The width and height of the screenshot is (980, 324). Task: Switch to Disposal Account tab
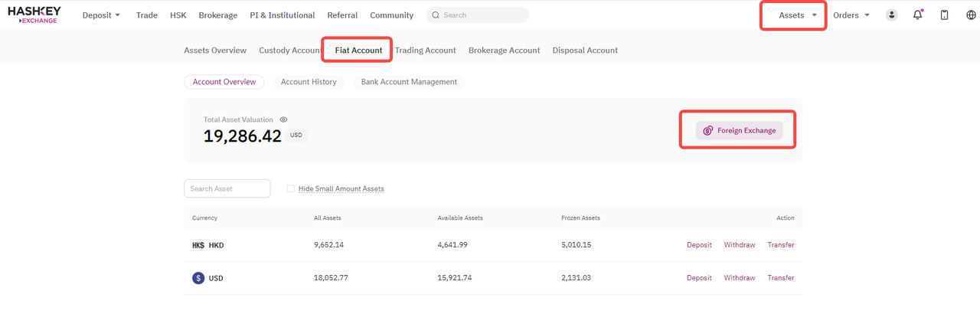(585, 51)
